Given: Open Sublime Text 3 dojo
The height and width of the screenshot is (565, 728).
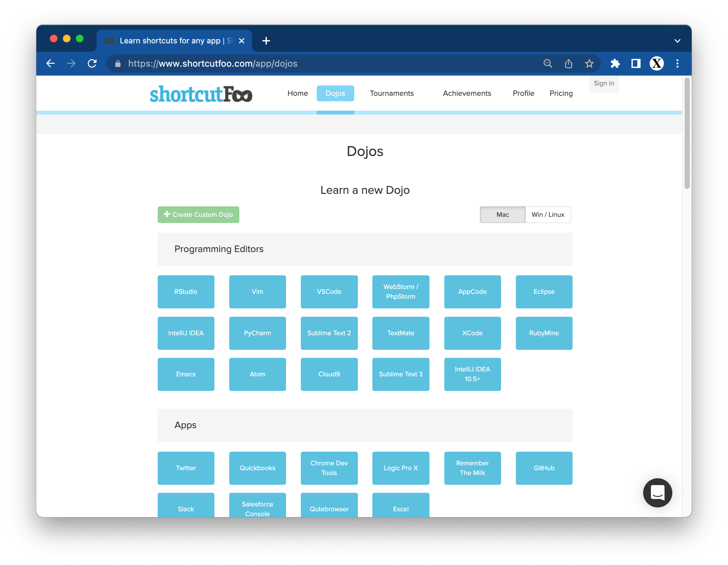Looking at the screenshot, I should pos(401,374).
